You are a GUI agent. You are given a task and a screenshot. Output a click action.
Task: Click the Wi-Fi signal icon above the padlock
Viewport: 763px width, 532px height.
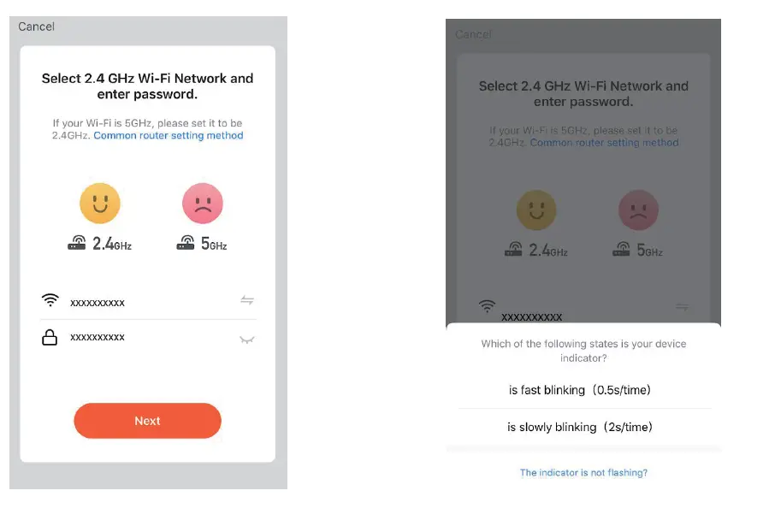(x=50, y=300)
